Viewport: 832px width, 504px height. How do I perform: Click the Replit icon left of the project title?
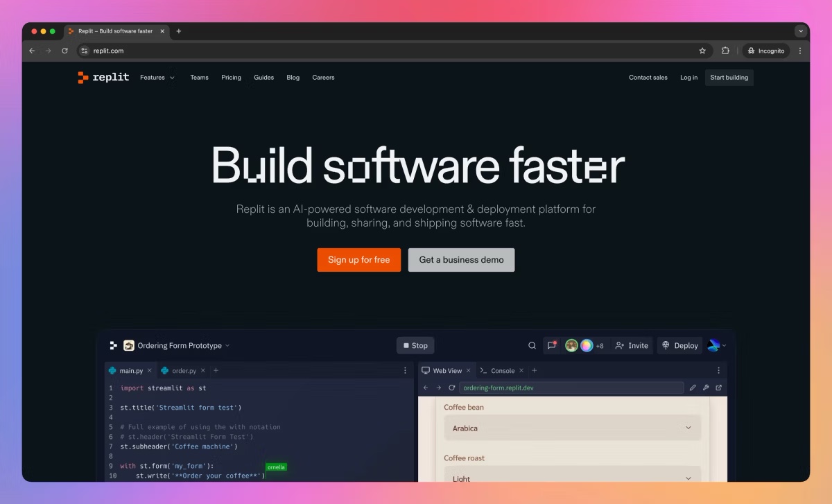pos(114,345)
